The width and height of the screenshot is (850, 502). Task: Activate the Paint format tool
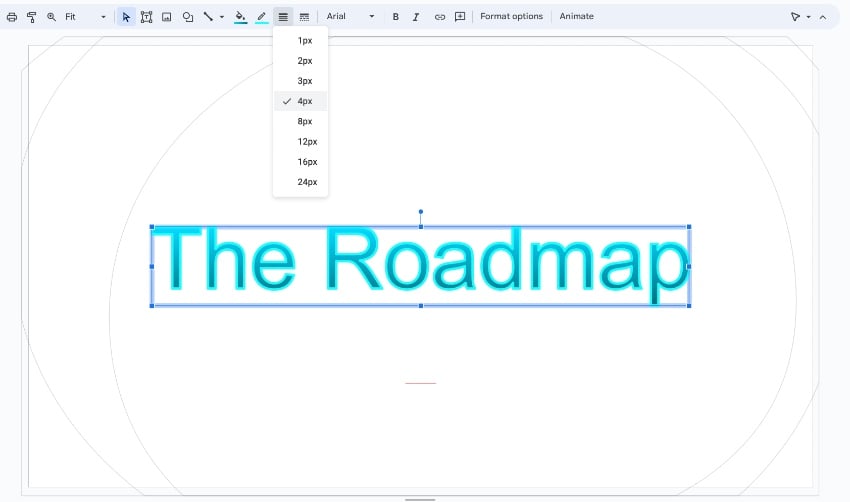32,17
